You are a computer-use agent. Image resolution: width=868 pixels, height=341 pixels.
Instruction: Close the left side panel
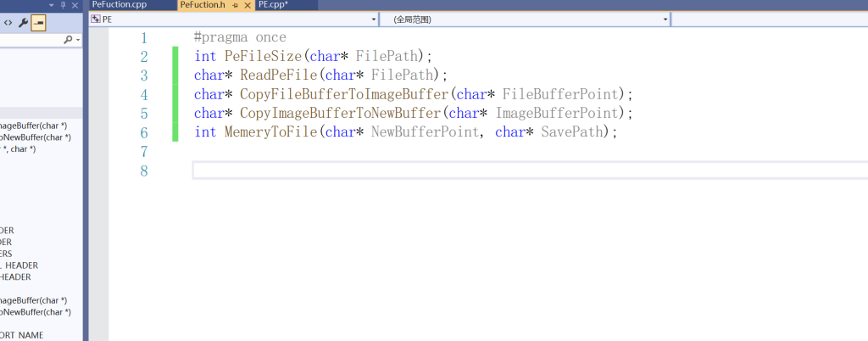click(x=75, y=5)
